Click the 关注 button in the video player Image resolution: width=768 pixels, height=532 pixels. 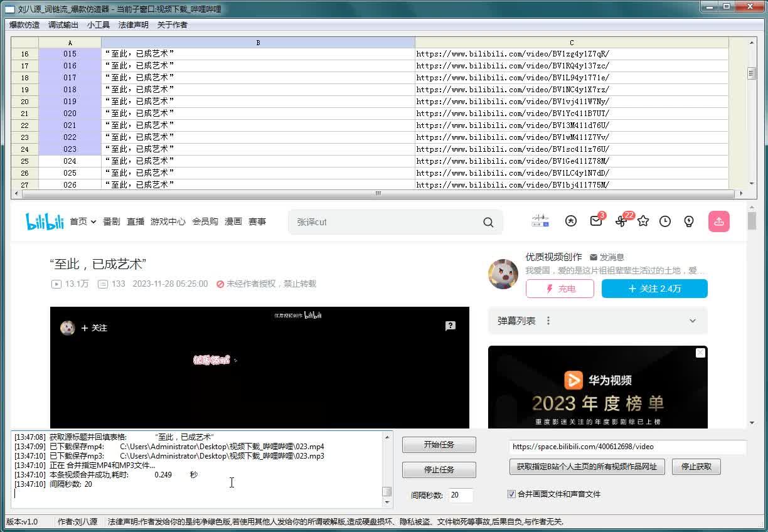[x=95, y=327]
